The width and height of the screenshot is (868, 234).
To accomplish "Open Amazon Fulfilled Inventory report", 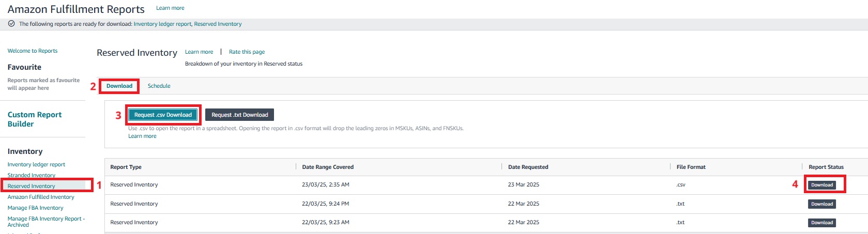I will tap(41, 197).
